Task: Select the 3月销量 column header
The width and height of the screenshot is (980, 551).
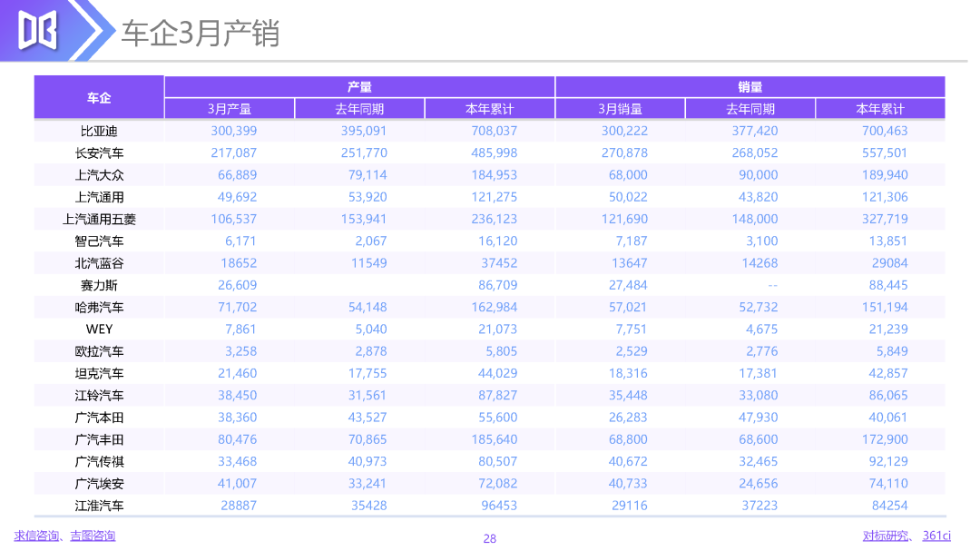Action: 620,109
